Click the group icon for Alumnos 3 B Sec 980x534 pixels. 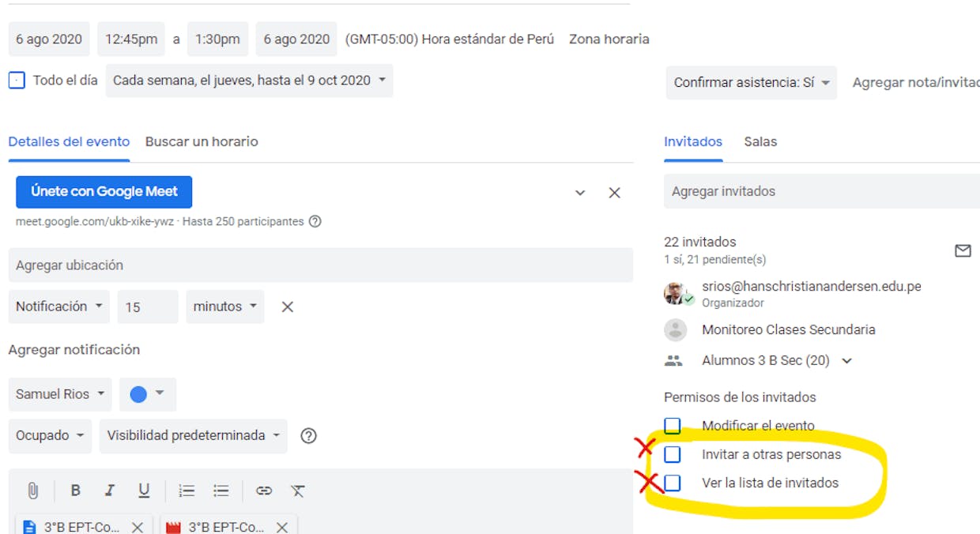(x=673, y=361)
